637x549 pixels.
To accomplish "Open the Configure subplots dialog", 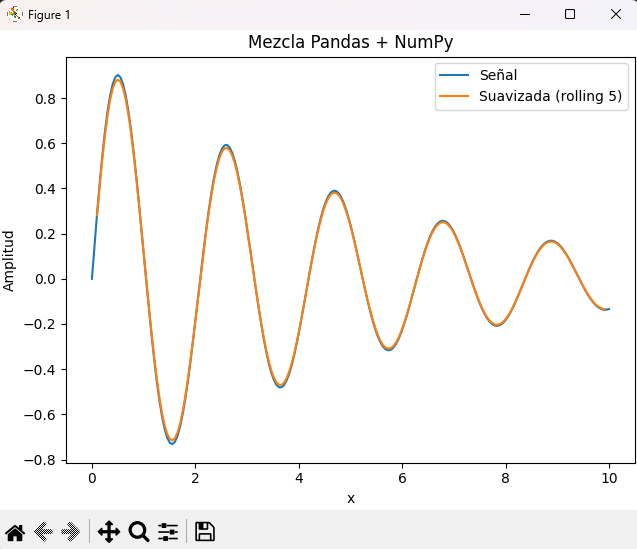I will pos(168,532).
